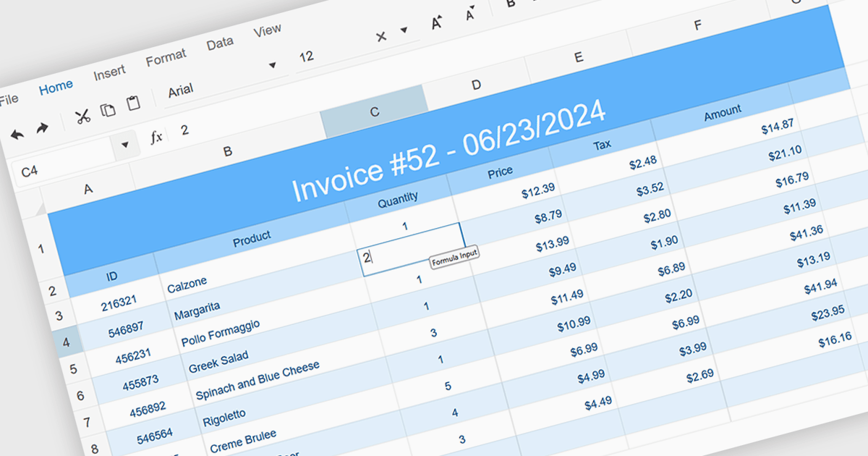Switch to the Insert tab

click(x=109, y=72)
